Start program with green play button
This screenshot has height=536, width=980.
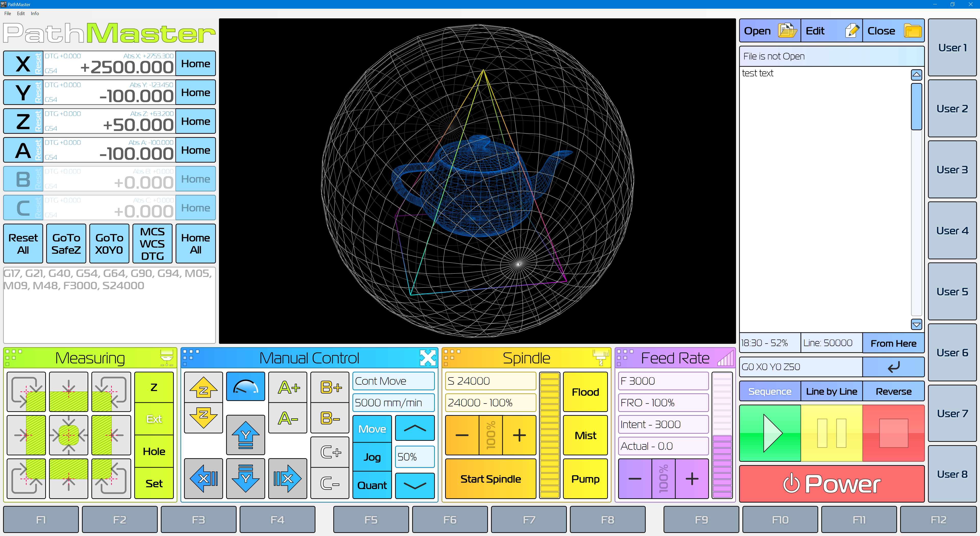click(x=770, y=433)
